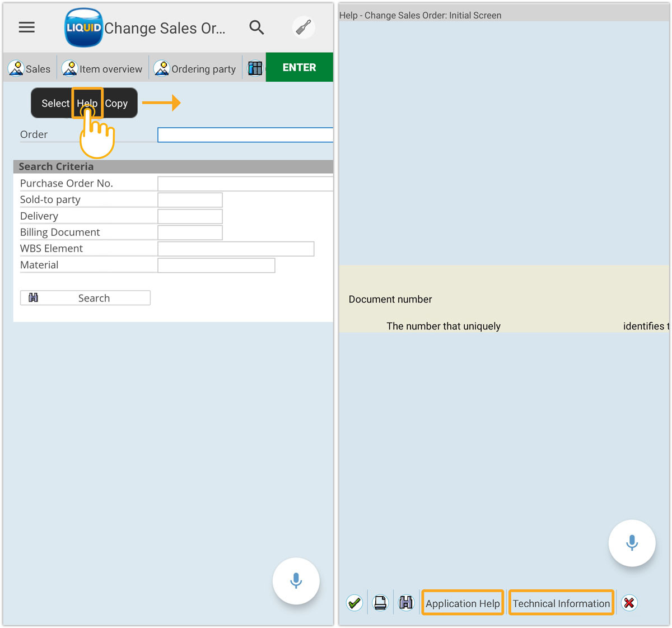Click the binoculars find icon in Help toolbar
The width and height of the screenshot is (672, 628).
(406, 603)
